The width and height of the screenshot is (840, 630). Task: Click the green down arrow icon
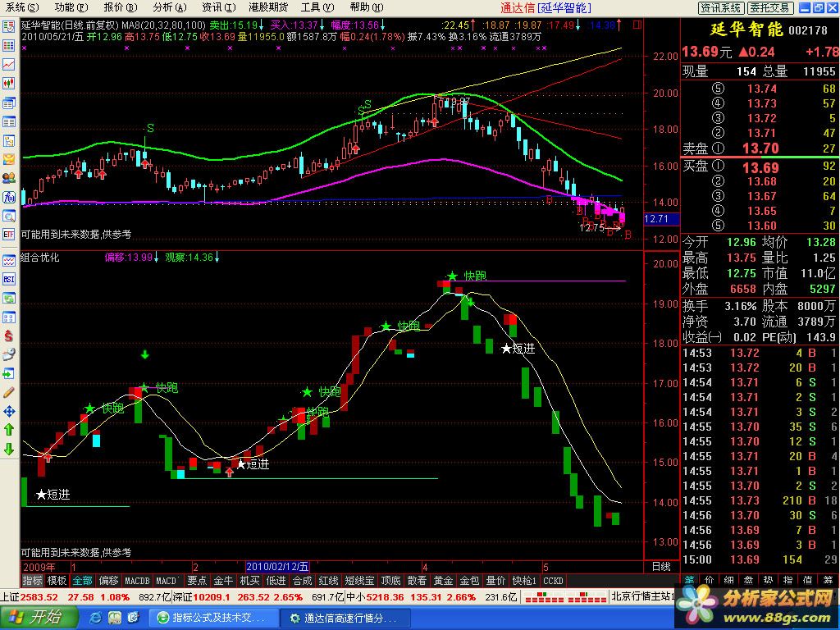point(8,449)
